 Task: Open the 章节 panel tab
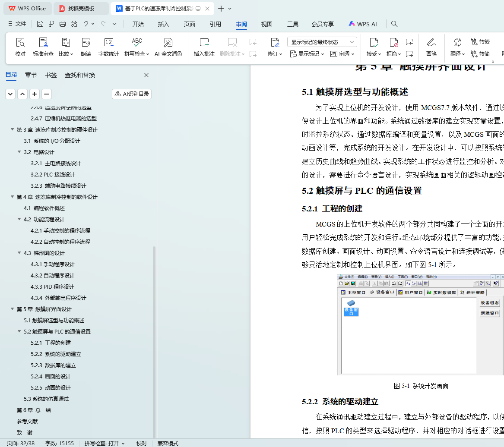tap(31, 75)
